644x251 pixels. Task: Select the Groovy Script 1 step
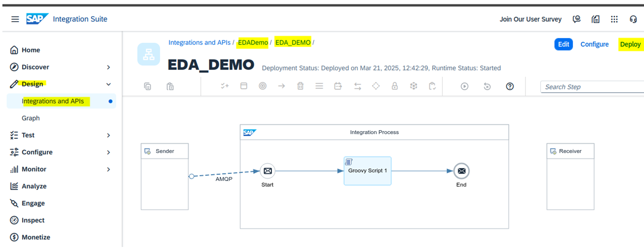pos(367,171)
